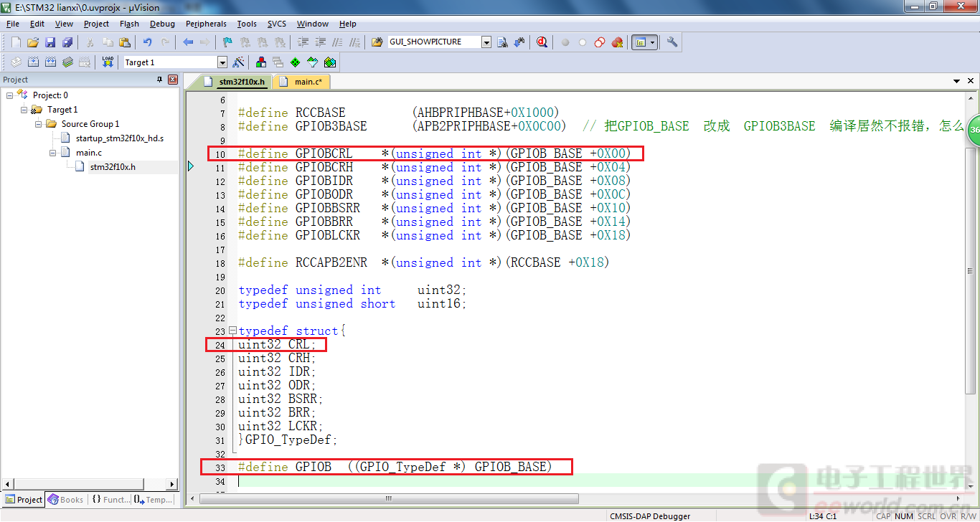Open the GUI_SHOWPICTURE search dropdown
Image resolution: width=980 pixels, height=522 pixels.
tap(486, 42)
